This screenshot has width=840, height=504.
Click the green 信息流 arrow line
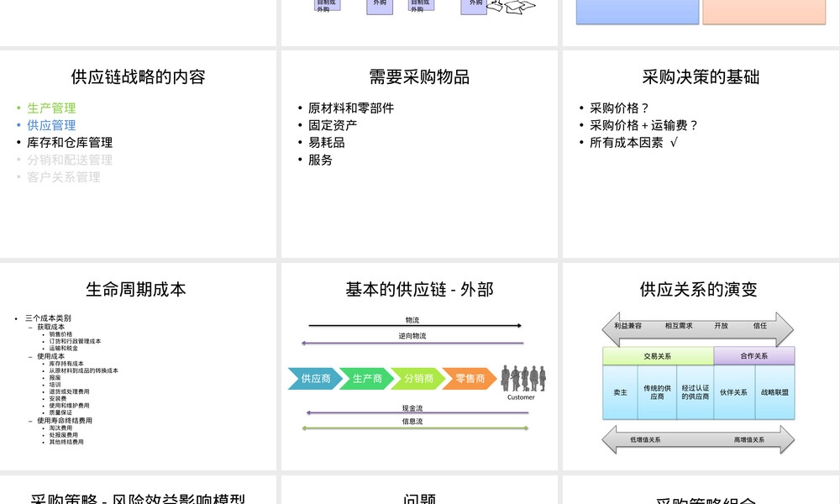(415, 428)
